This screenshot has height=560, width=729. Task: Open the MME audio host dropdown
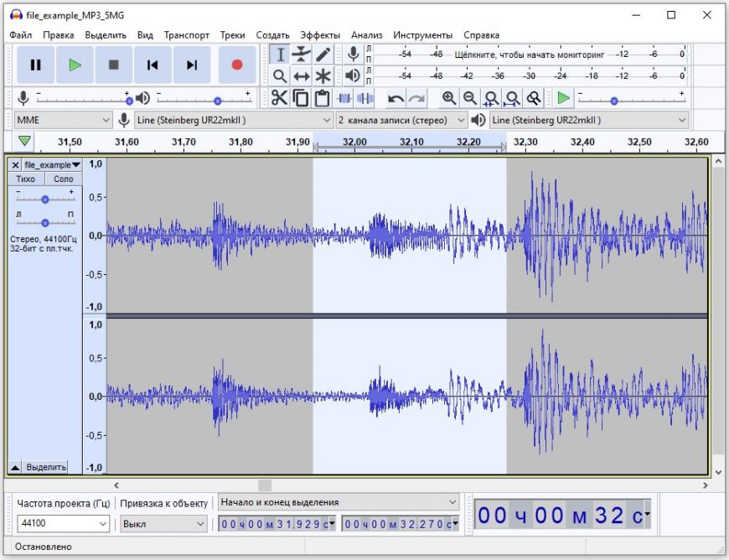click(x=63, y=120)
